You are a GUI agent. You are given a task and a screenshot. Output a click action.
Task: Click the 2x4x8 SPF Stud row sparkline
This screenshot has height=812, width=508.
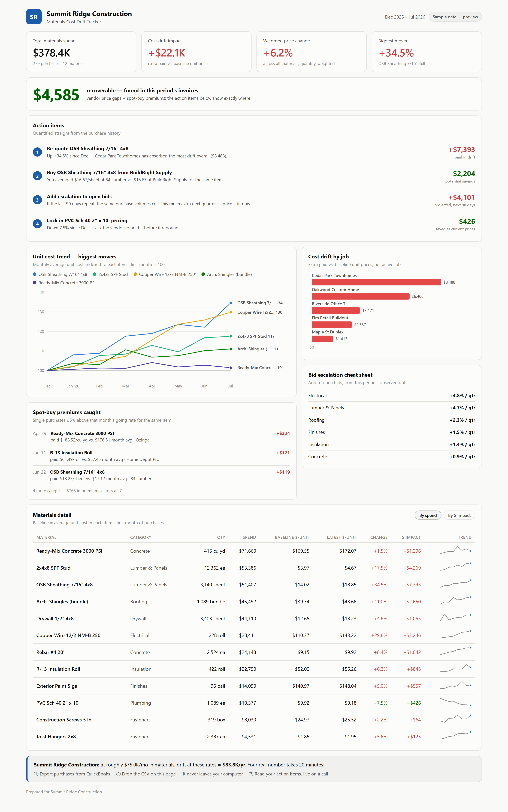point(456,567)
